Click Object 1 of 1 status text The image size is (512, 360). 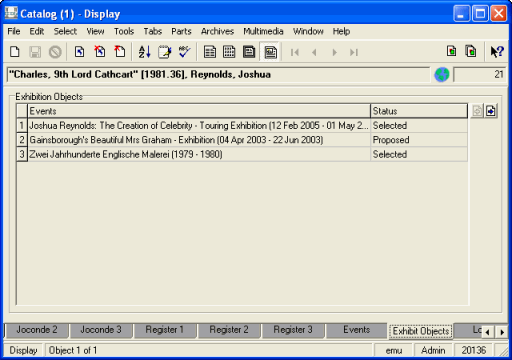(x=73, y=350)
